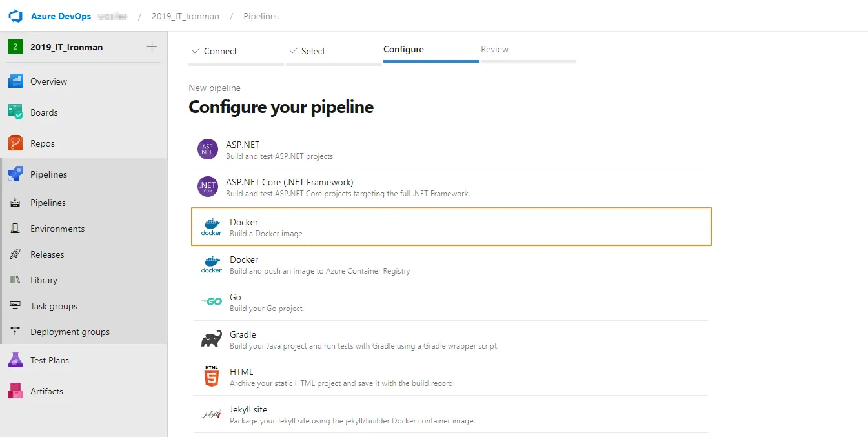Go to Environments under Pipelines
Image resolution: width=868 pixels, height=437 pixels.
57,228
